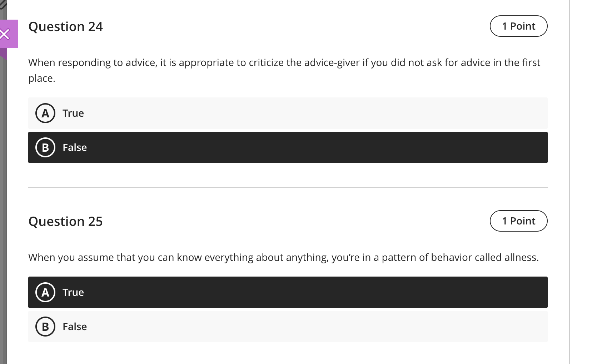Click the circled A icon for Question 25
The image size is (607, 364).
tap(45, 292)
